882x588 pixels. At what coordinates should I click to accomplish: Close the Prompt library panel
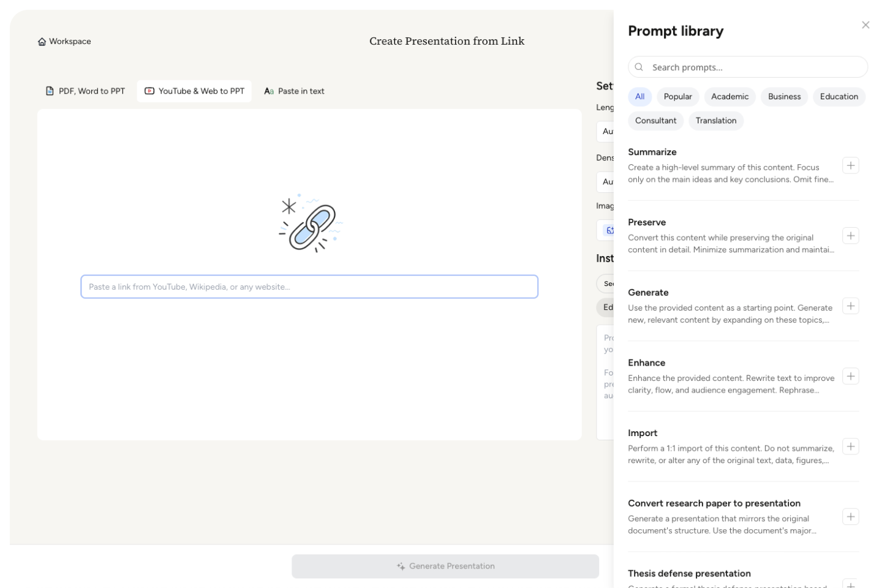coord(865,25)
